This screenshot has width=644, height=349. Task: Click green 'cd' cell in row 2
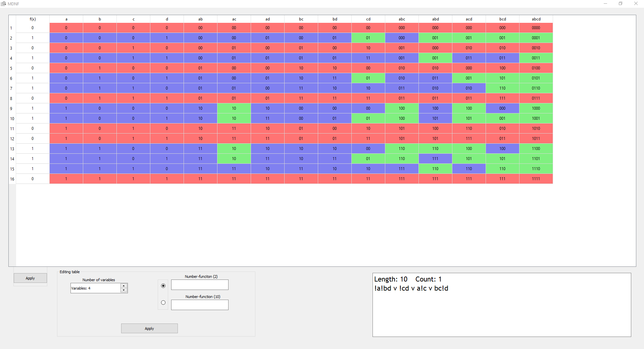point(368,38)
